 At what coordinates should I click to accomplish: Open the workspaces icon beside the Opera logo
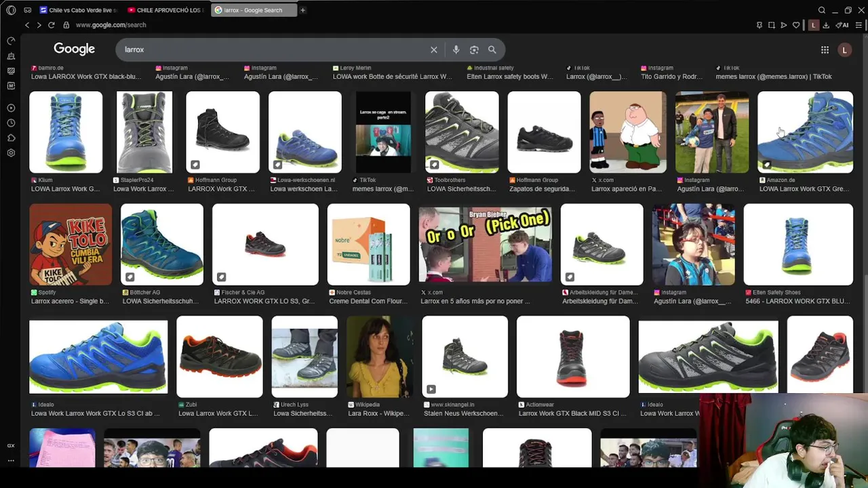[28, 10]
